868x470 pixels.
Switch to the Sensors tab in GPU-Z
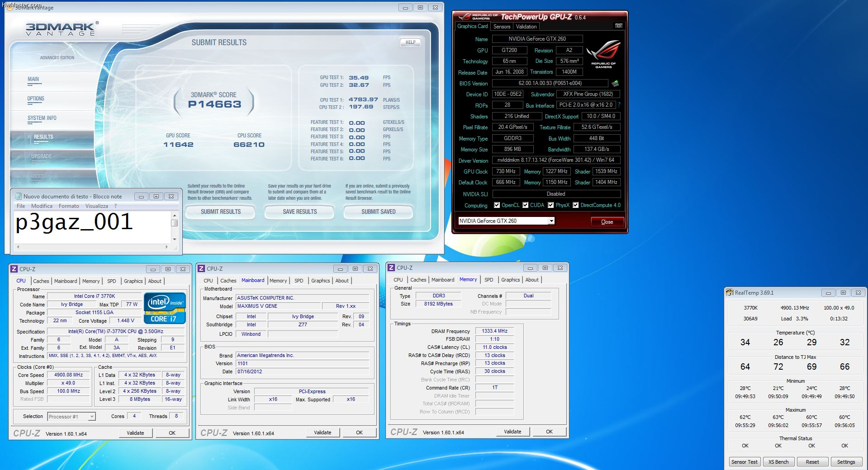[502, 27]
